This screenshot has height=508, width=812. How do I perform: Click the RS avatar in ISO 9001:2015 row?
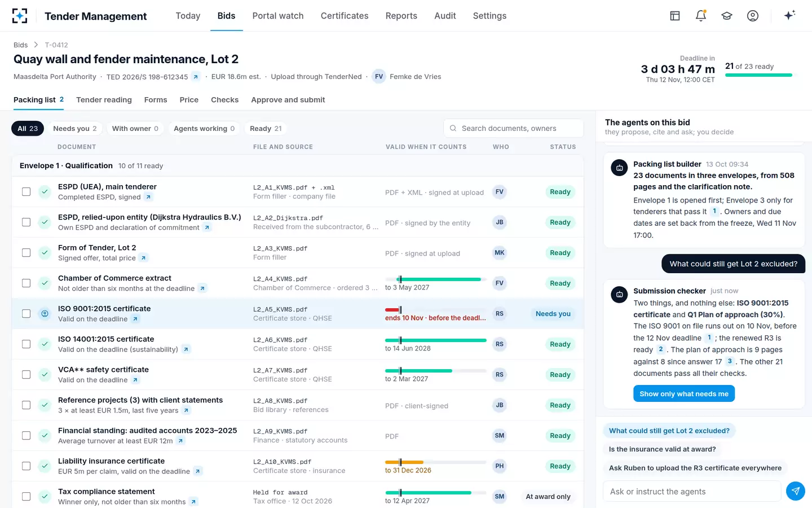(x=500, y=314)
